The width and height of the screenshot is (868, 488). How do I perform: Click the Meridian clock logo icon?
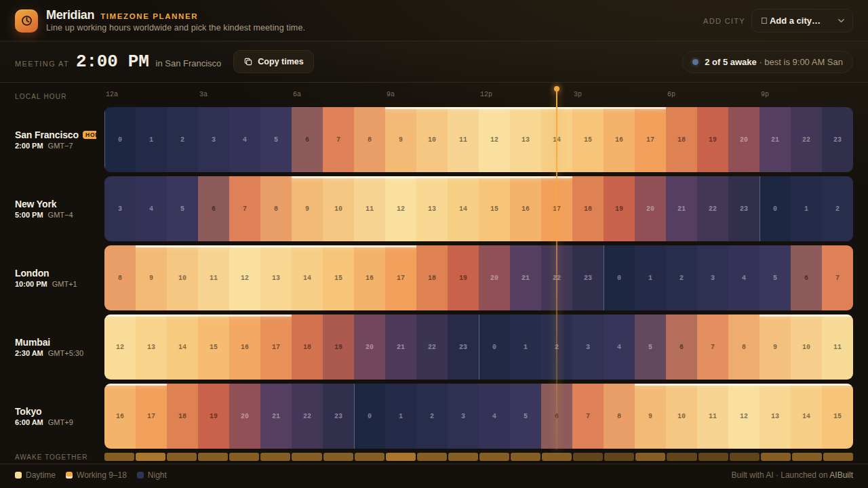pos(26,20)
